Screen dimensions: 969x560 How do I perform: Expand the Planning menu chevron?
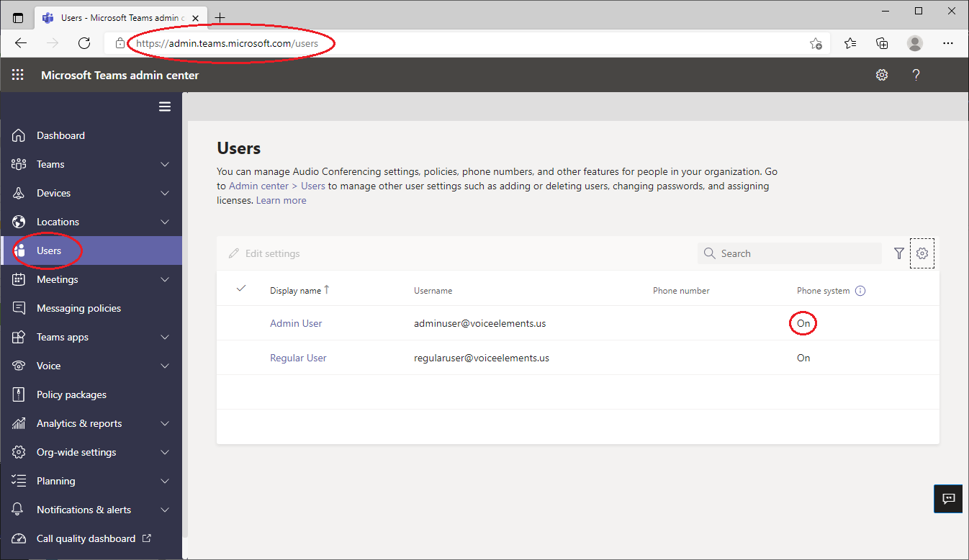[165, 481]
